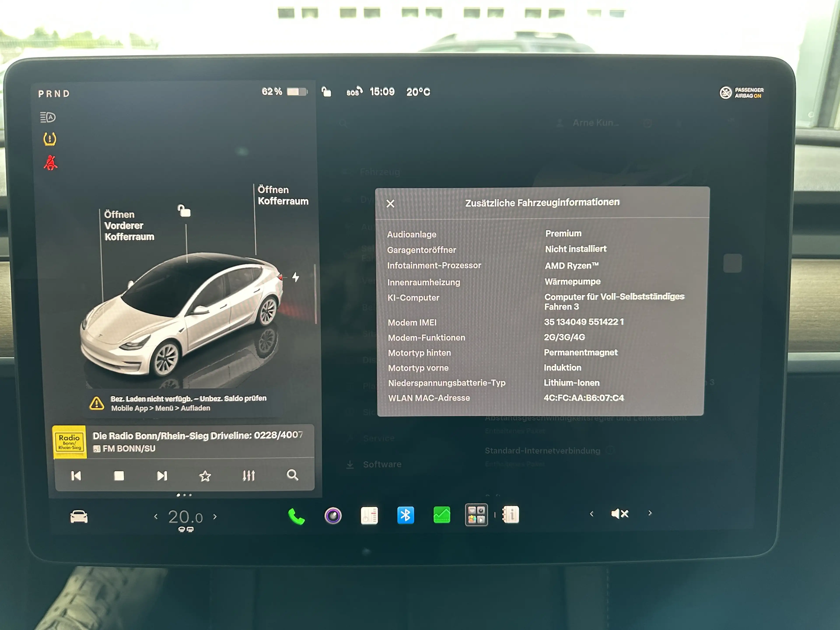
Task: Skip to previous radio station
Action: coord(76,476)
